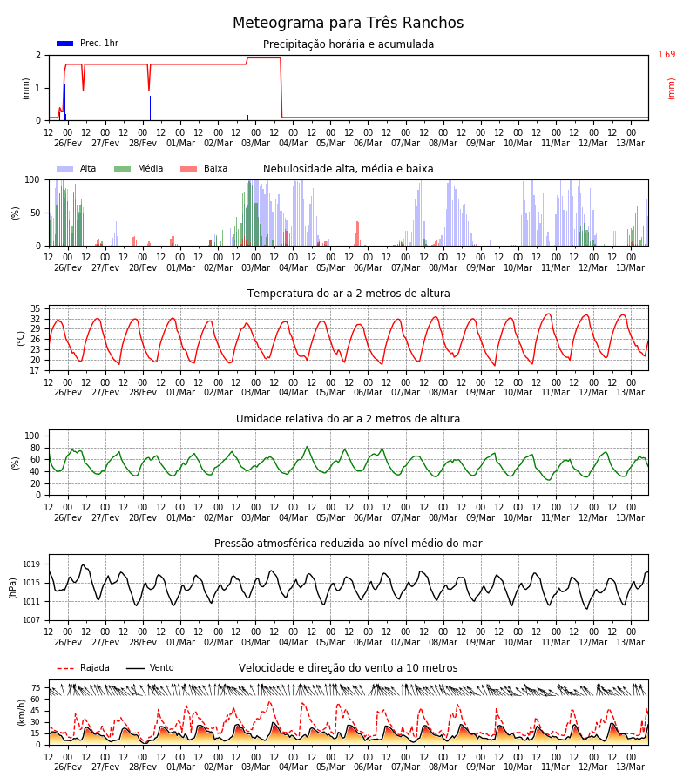Screen dimensions: 697x784
Task: Click the green Média legend swatch
Action: point(122,168)
